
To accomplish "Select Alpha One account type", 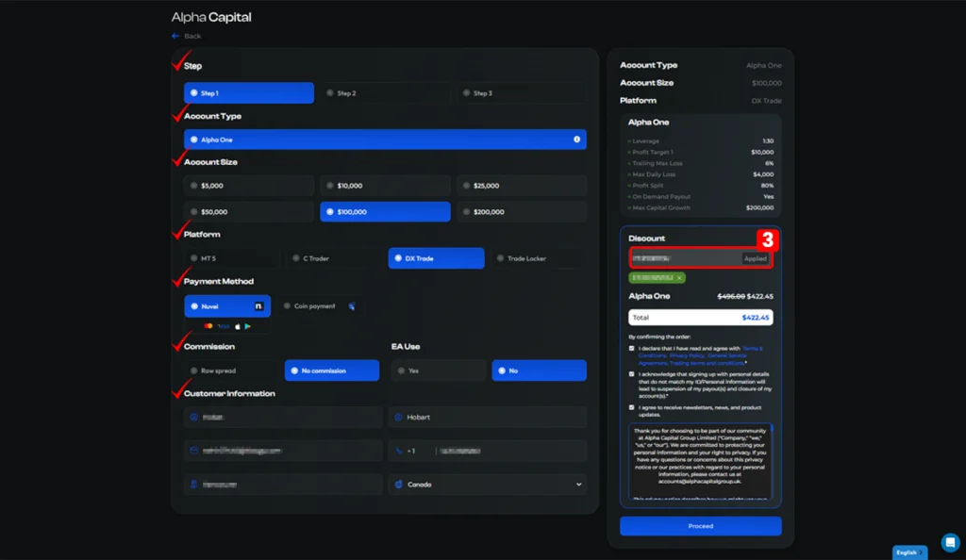I will click(x=385, y=140).
